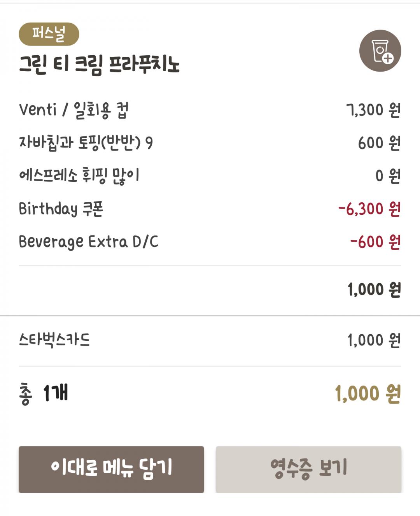Click the 총 1개 item count
Image resolution: width=420 pixels, height=516 pixels.
coord(43,393)
